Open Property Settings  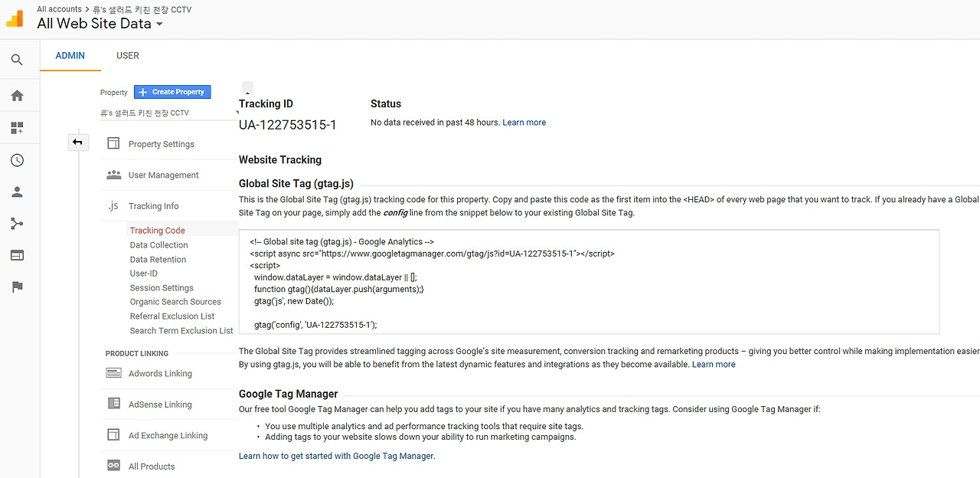point(162,144)
